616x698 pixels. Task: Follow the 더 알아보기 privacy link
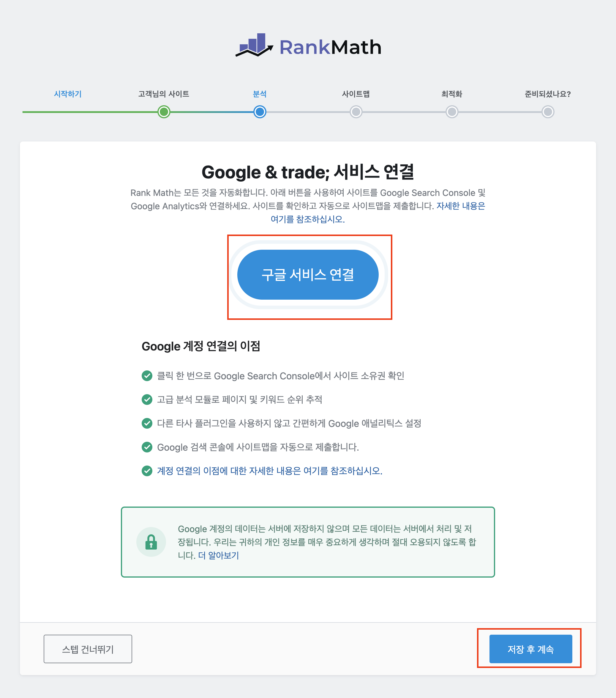[218, 556]
